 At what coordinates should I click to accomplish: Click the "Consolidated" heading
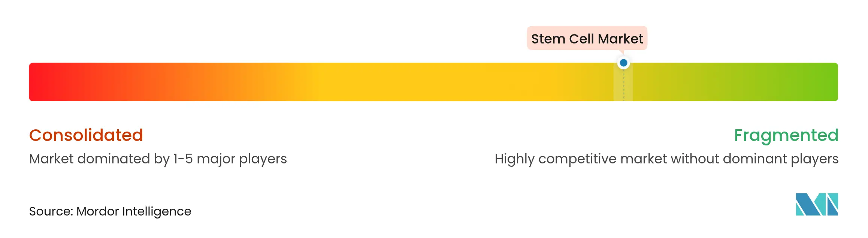(x=86, y=135)
